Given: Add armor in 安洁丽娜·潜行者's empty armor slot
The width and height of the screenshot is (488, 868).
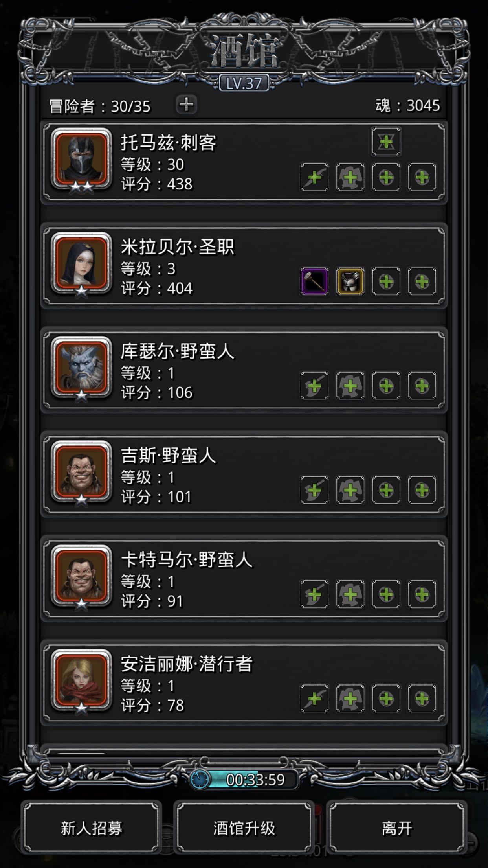Looking at the screenshot, I should (x=350, y=699).
